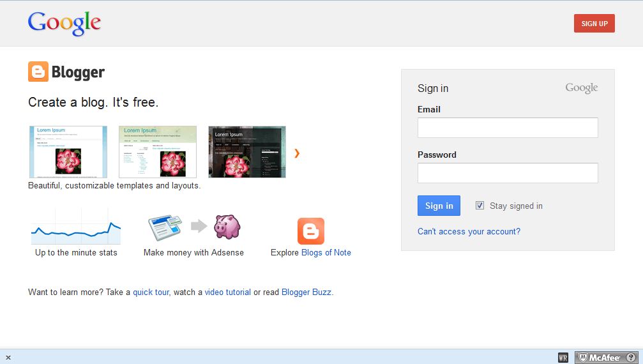This screenshot has width=643, height=364.
Task: Focus the Email input field
Action: pos(508,128)
